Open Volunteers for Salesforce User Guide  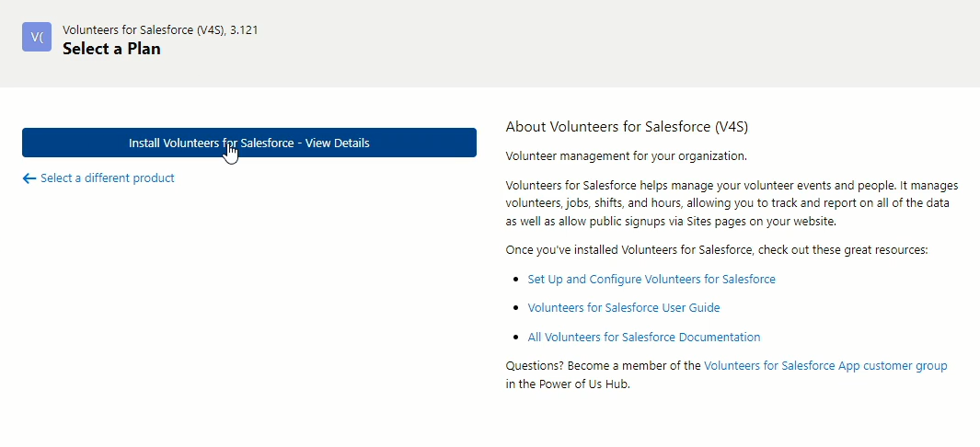(x=624, y=308)
